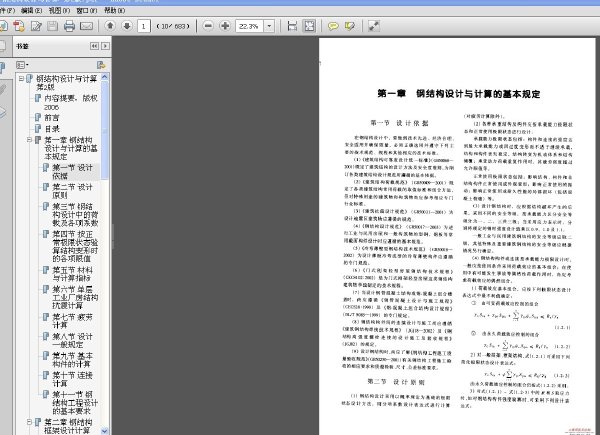
Task: Click the email envelope icon
Action: coord(86,26)
